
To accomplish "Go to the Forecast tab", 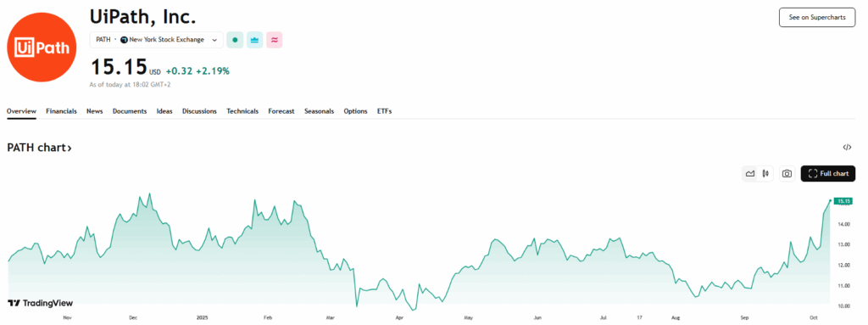I will pos(281,111).
